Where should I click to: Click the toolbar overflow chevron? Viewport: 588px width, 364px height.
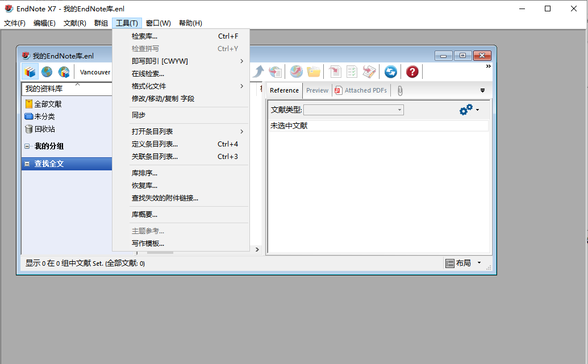pyautogui.click(x=488, y=66)
